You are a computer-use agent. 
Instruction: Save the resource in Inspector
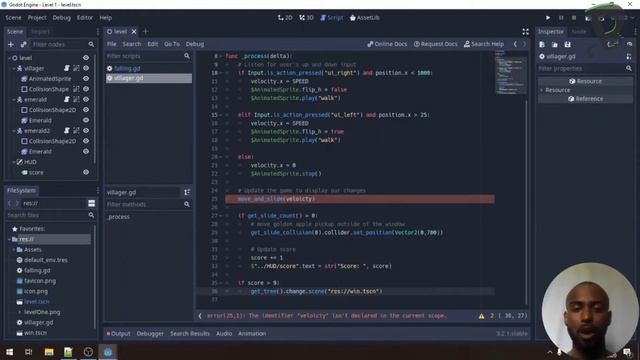point(567,44)
